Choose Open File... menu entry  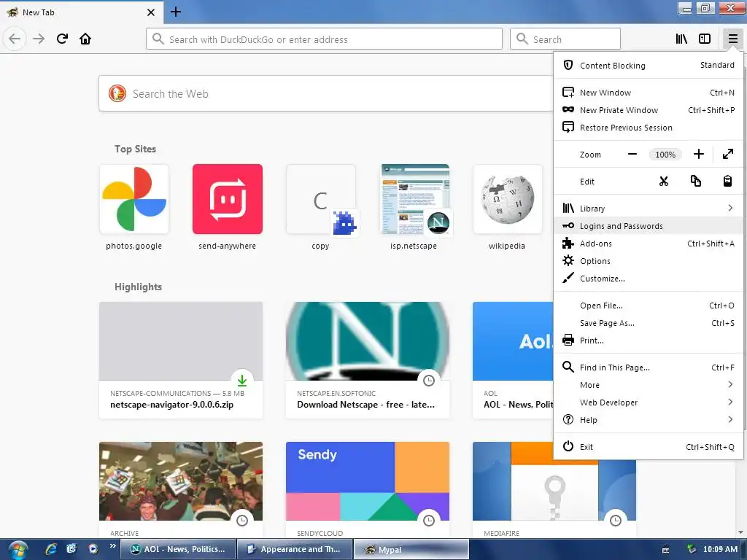click(x=649, y=306)
